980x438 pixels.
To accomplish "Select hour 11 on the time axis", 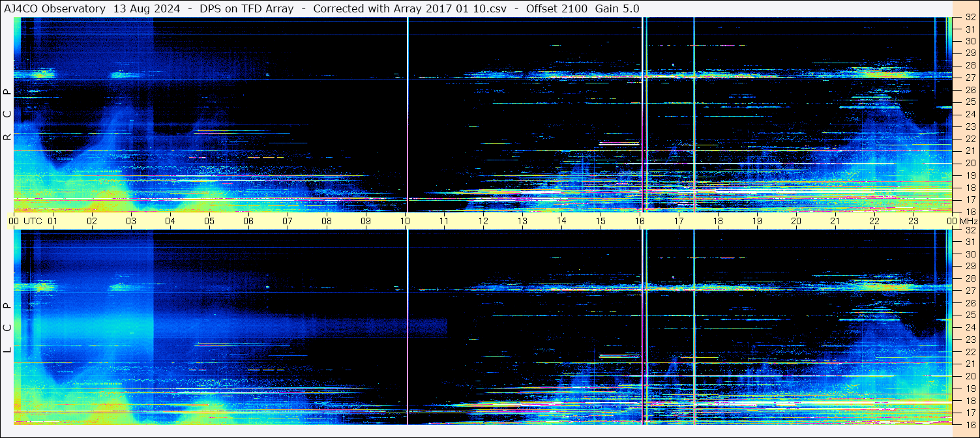I will [444, 221].
